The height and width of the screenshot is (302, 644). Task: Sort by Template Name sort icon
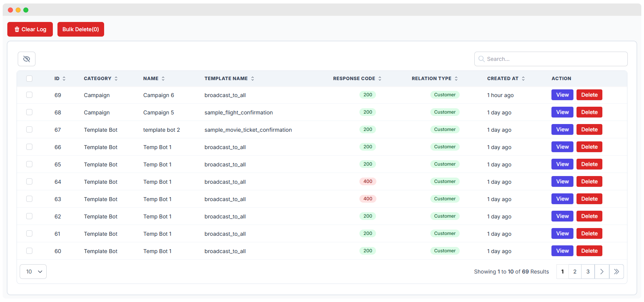[x=253, y=79]
